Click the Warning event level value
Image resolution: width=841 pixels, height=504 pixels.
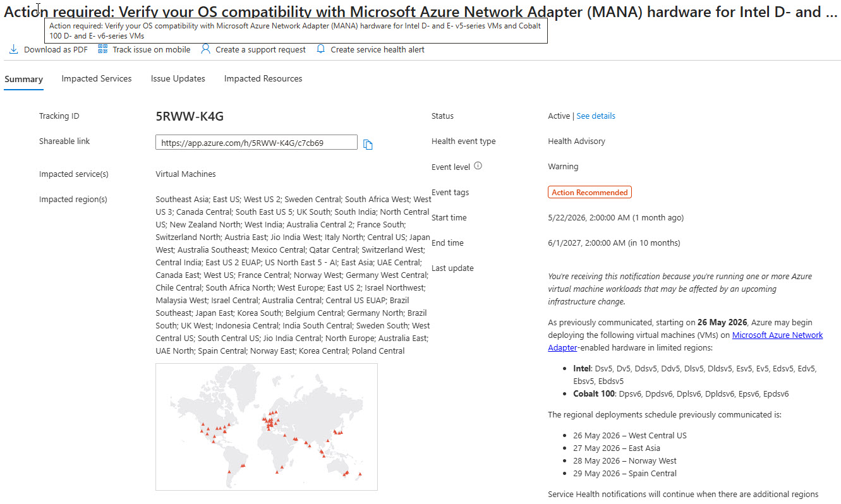click(563, 167)
